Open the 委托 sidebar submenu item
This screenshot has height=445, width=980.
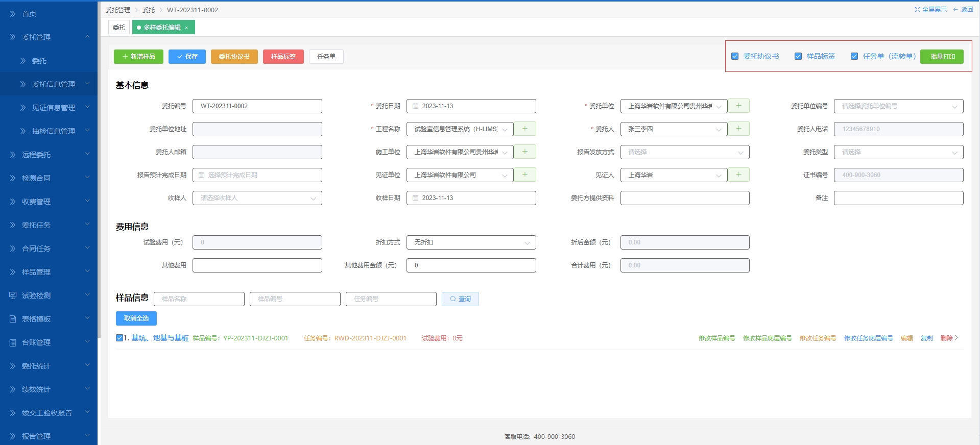tap(49, 61)
